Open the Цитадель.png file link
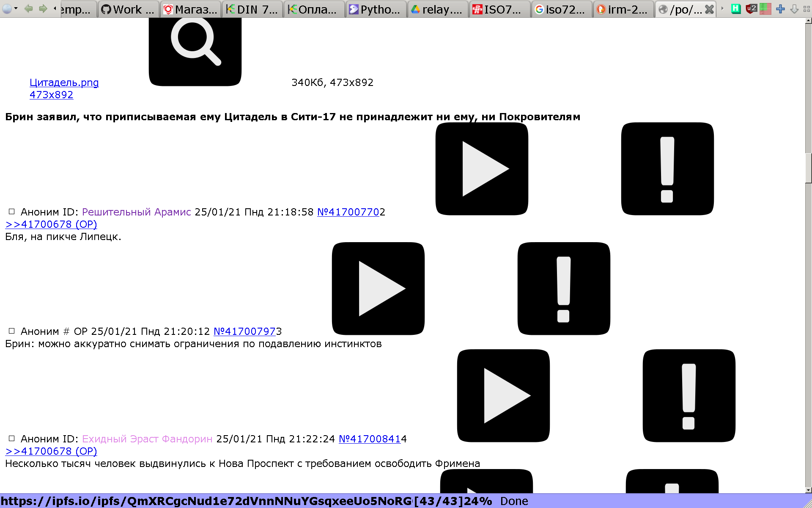This screenshot has width=812, height=508. pos(64,83)
